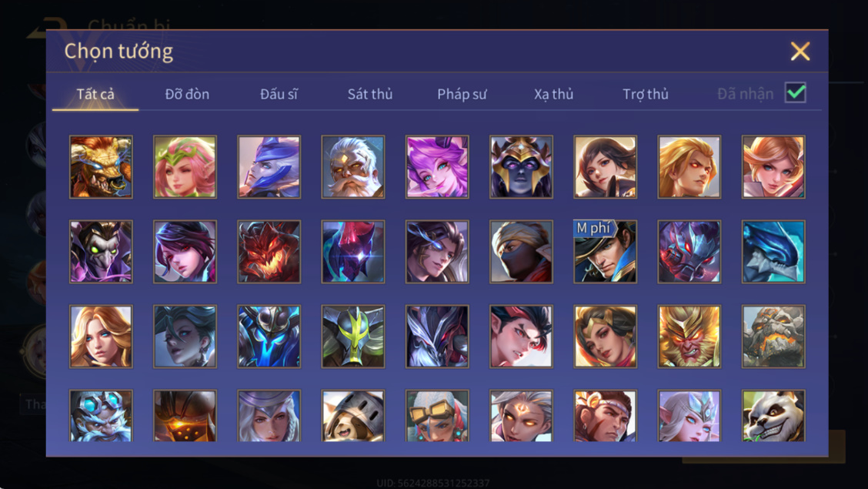This screenshot has width=868, height=489.
Task: Switch to the Đỡ đòn tab
Action: click(187, 94)
